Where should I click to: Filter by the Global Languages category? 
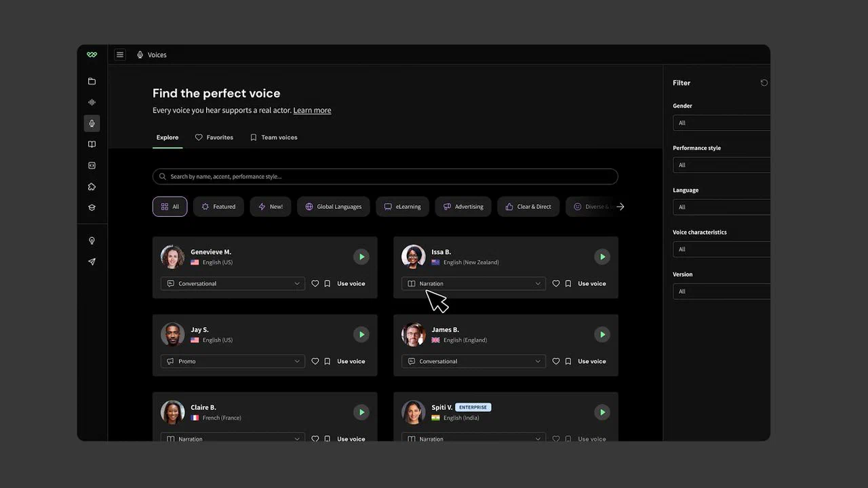coord(334,207)
